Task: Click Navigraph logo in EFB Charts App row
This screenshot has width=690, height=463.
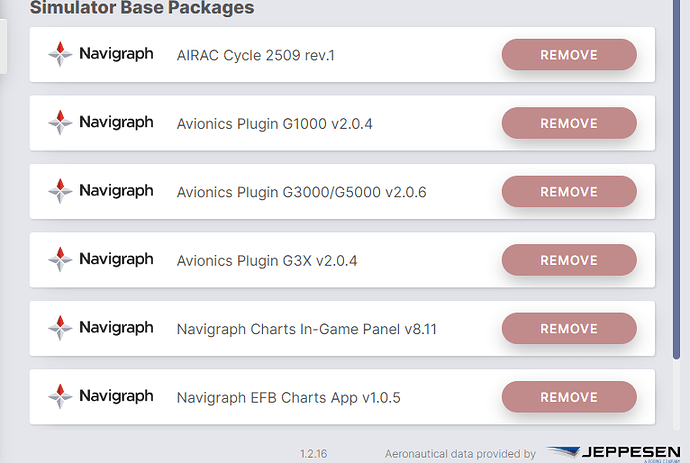Action: pos(101,396)
